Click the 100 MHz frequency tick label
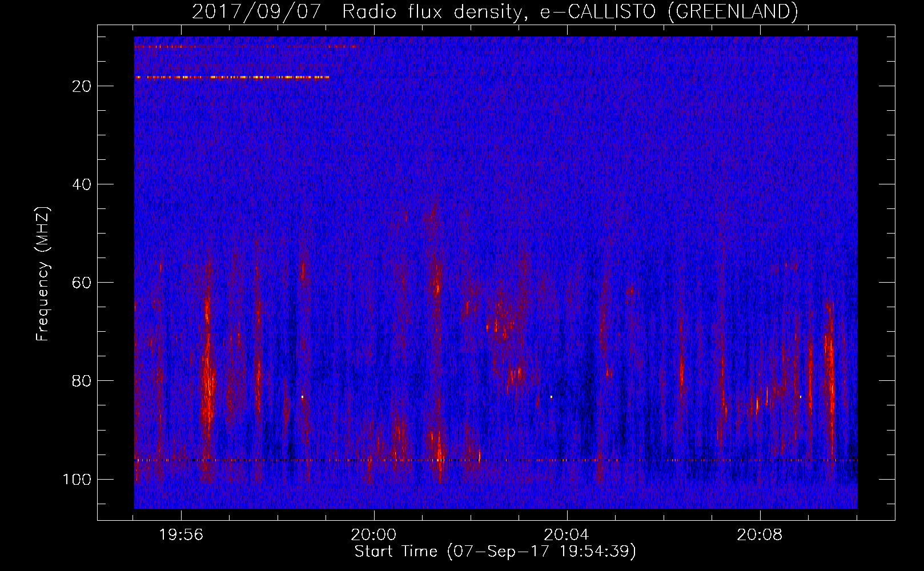924x571 pixels. pyautogui.click(x=77, y=479)
